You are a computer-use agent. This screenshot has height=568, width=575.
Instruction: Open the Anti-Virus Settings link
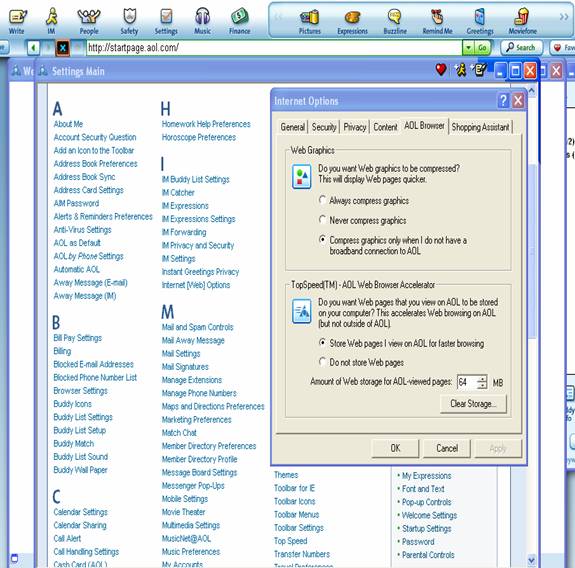pos(83,230)
